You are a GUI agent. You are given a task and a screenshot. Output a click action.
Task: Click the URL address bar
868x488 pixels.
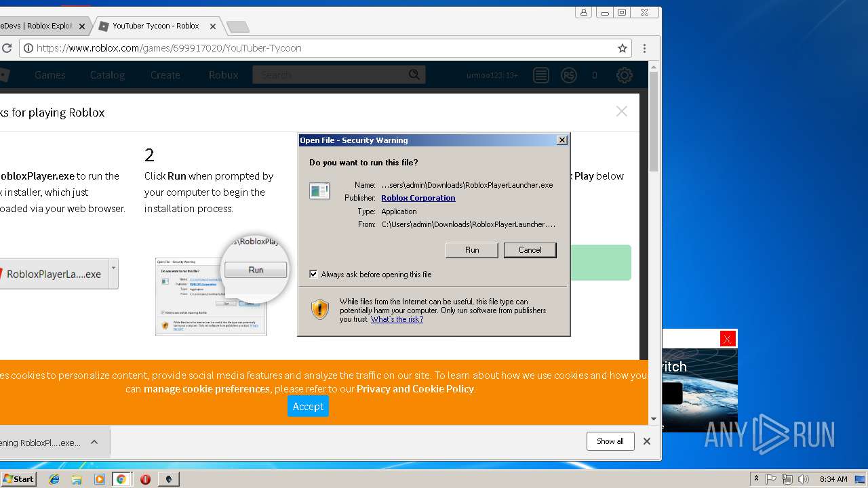325,48
